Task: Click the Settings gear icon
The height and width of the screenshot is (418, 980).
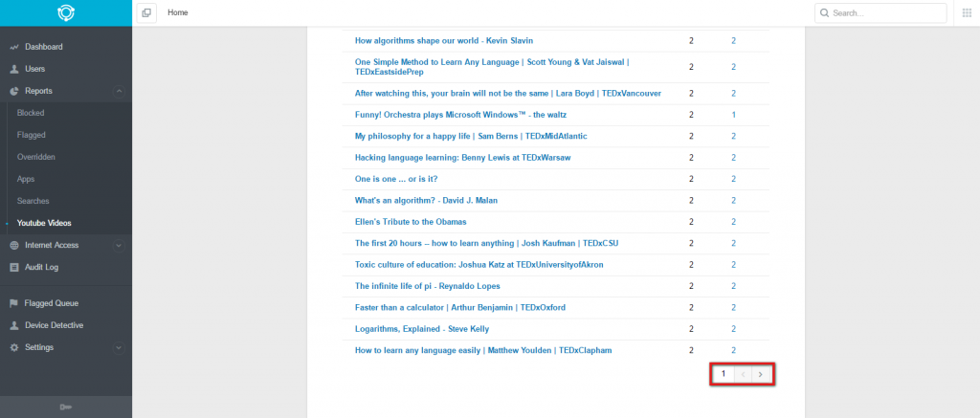Action: click(14, 347)
